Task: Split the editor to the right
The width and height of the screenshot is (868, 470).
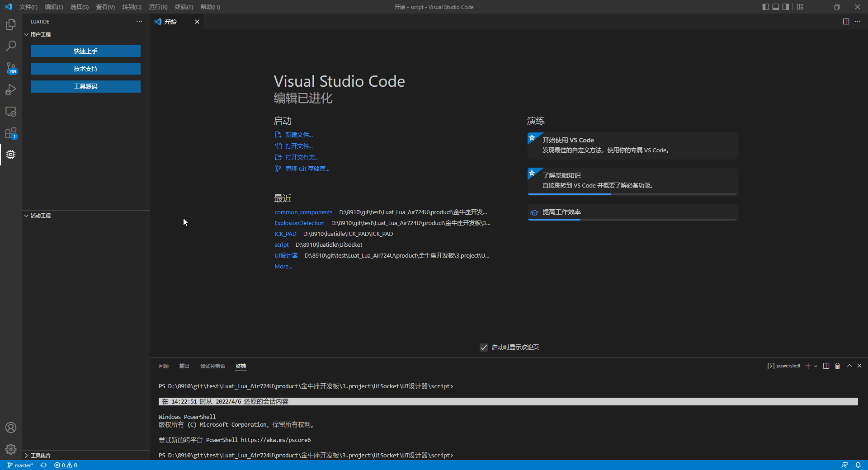Action: (x=846, y=22)
